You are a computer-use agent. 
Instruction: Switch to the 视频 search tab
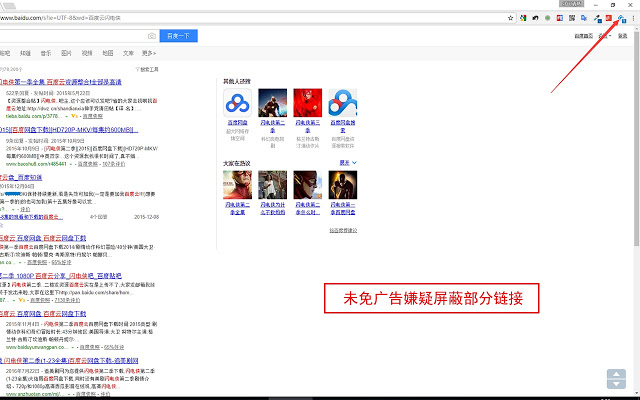(x=87, y=53)
